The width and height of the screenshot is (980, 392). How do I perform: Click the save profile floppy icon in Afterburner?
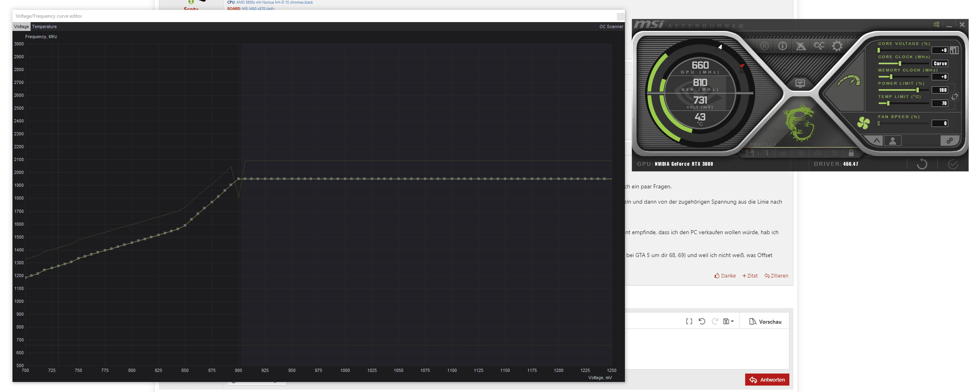(750, 153)
